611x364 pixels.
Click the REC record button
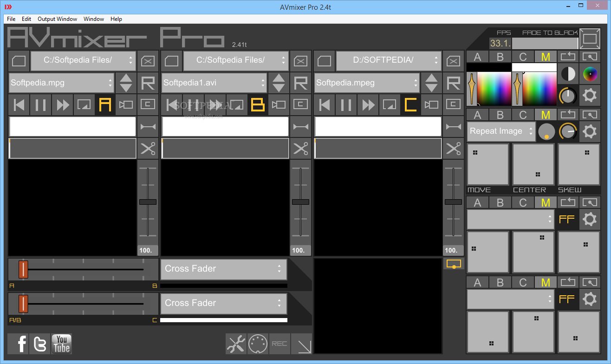tap(279, 344)
